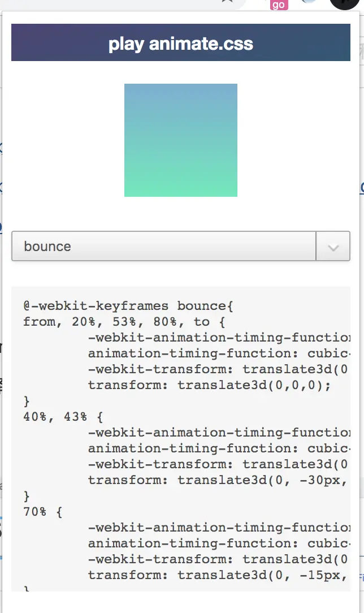Open the "bounce" animation select box

pyautogui.click(x=164, y=247)
